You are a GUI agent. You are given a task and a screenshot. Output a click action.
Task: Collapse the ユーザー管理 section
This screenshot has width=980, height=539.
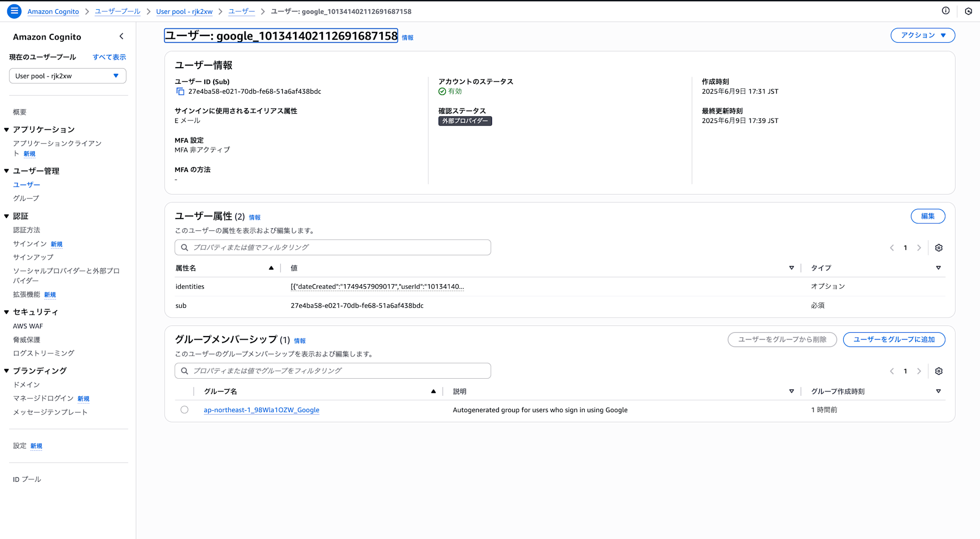[6, 171]
